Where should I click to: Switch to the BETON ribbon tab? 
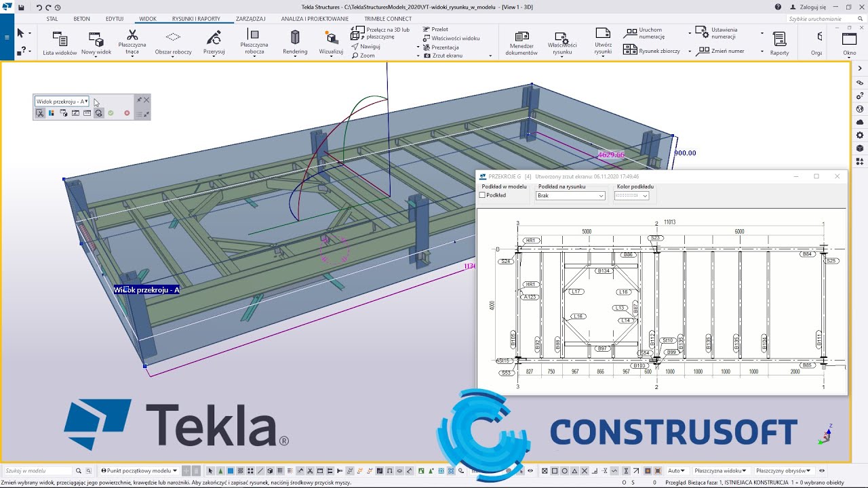click(81, 19)
